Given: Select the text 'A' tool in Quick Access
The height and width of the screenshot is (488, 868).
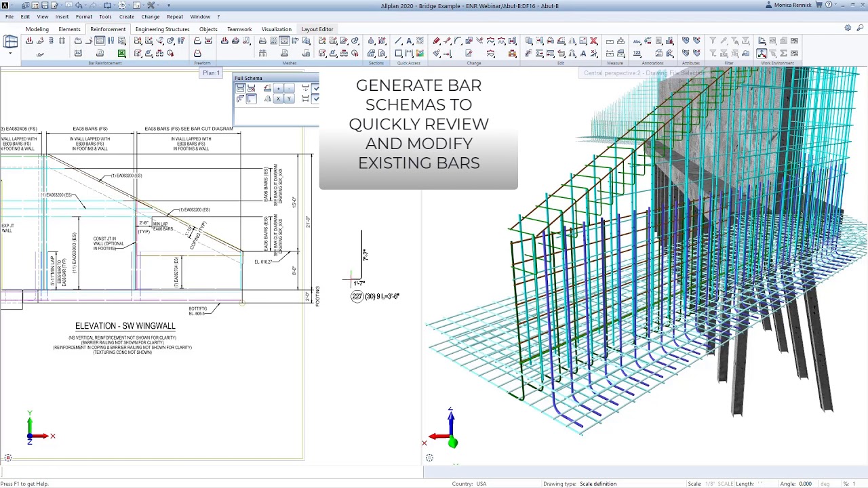Looking at the screenshot, I should (409, 41).
